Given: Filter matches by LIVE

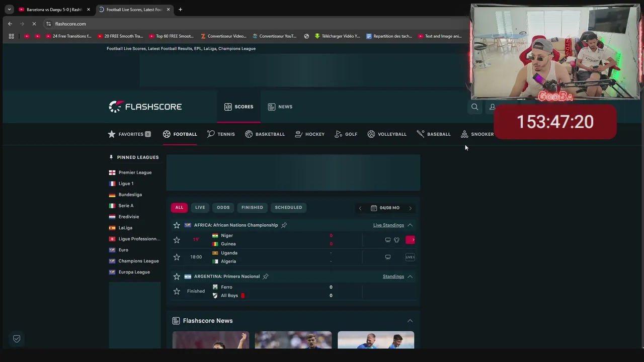Looking at the screenshot, I should click(200, 208).
